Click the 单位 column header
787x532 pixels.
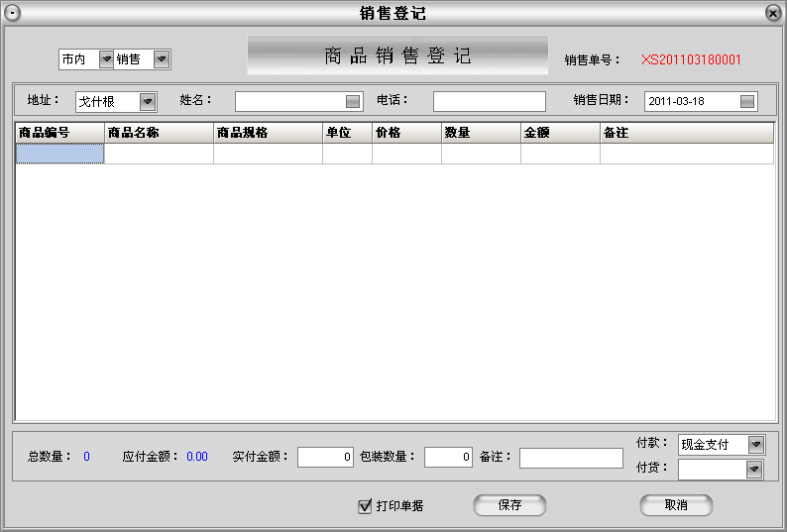[347, 133]
